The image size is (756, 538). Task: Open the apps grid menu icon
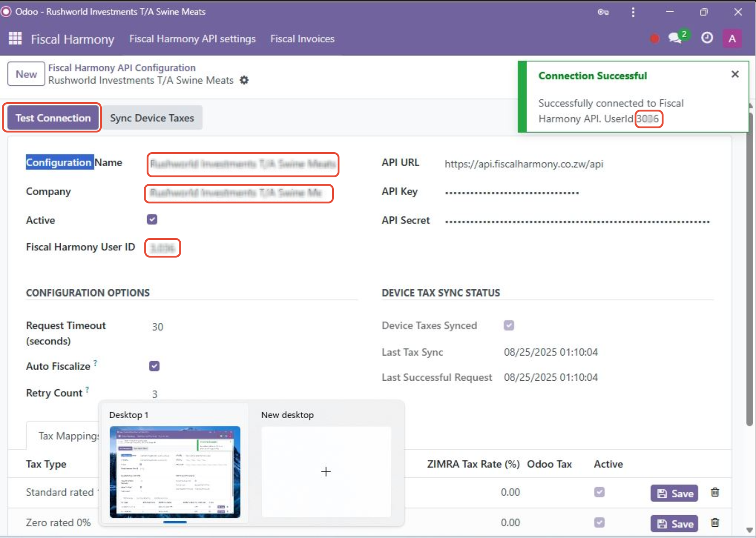15,39
